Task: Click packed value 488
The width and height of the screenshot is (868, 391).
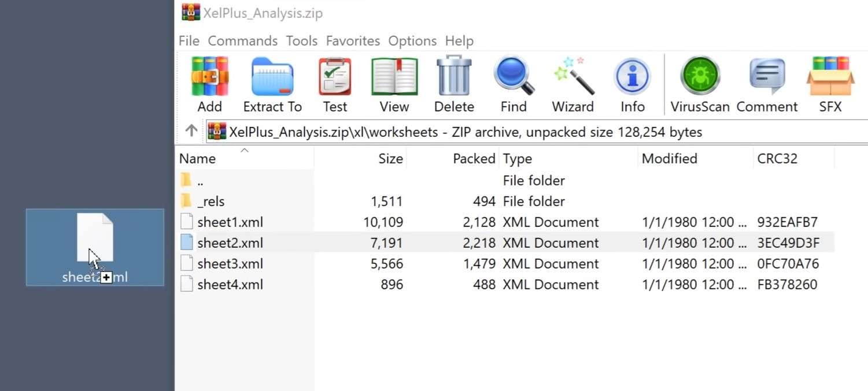Action: tap(485, 284)
